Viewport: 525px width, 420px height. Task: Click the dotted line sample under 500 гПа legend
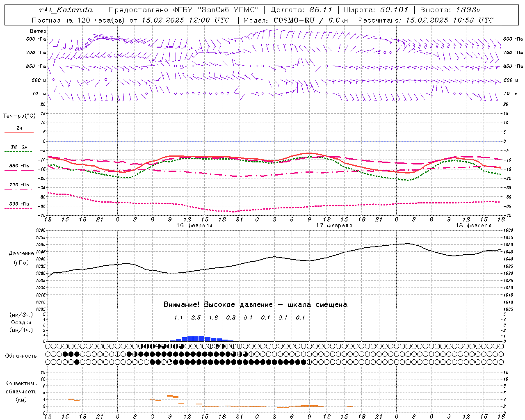coord(19,208)
